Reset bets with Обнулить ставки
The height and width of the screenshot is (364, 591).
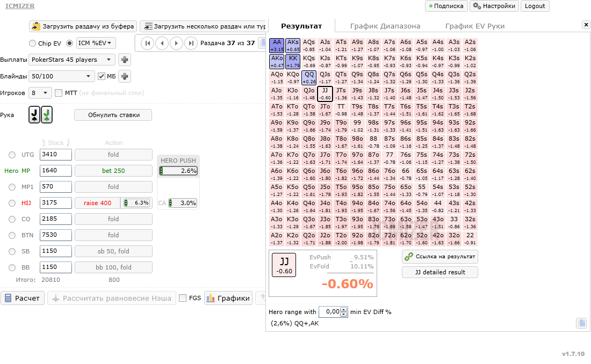[113, 115]
